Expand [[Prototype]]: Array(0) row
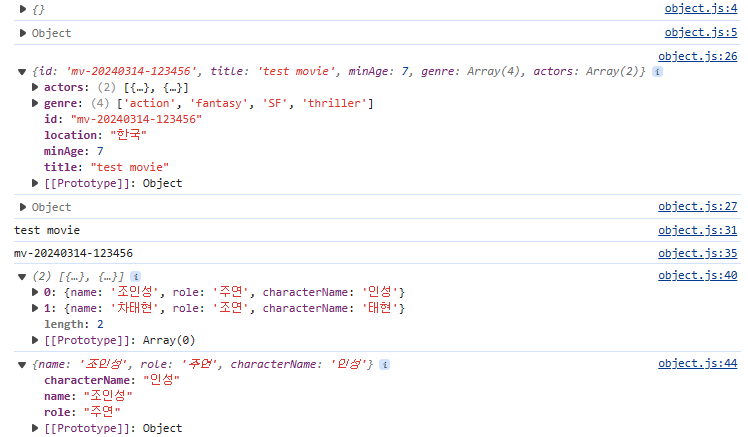748x437 pixels. pos(35,340)
